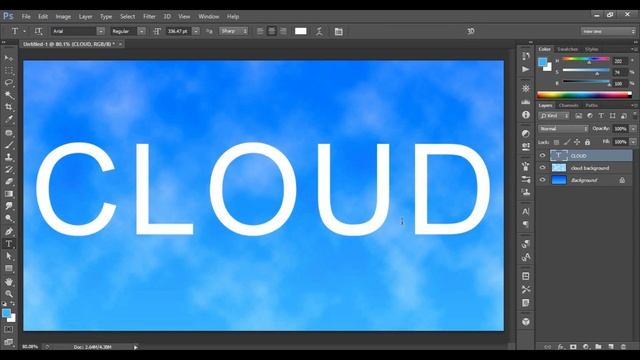Open the Kind layer filter dropdown

tap(554, 116)
